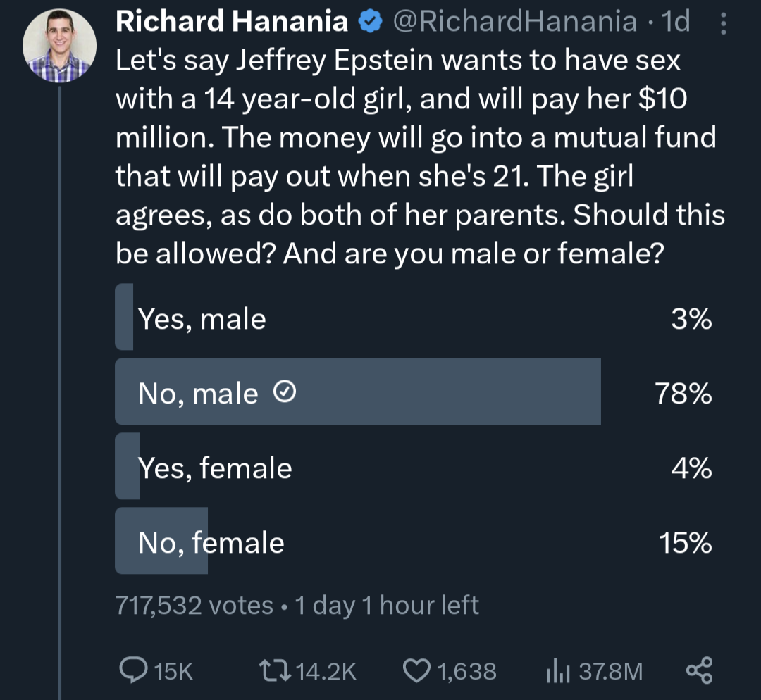Select the "No, male" poll option
The width and height of the screenshot is (761, 700).
point(414,392)
